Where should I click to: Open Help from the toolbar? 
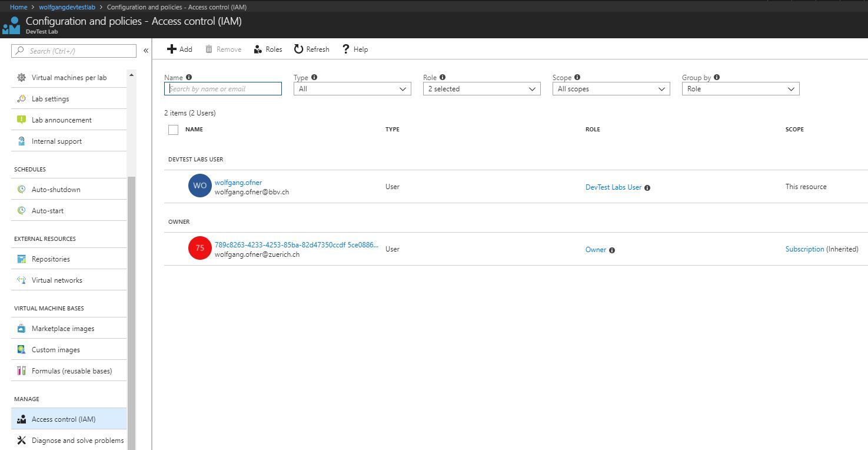[x=355, y=49]
